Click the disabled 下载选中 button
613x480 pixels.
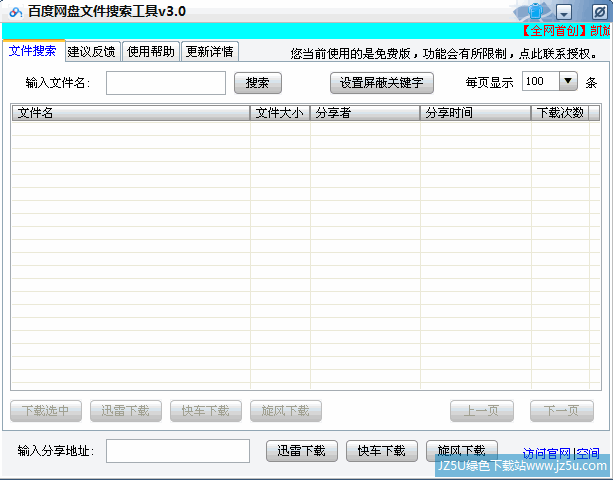point(46,411)
